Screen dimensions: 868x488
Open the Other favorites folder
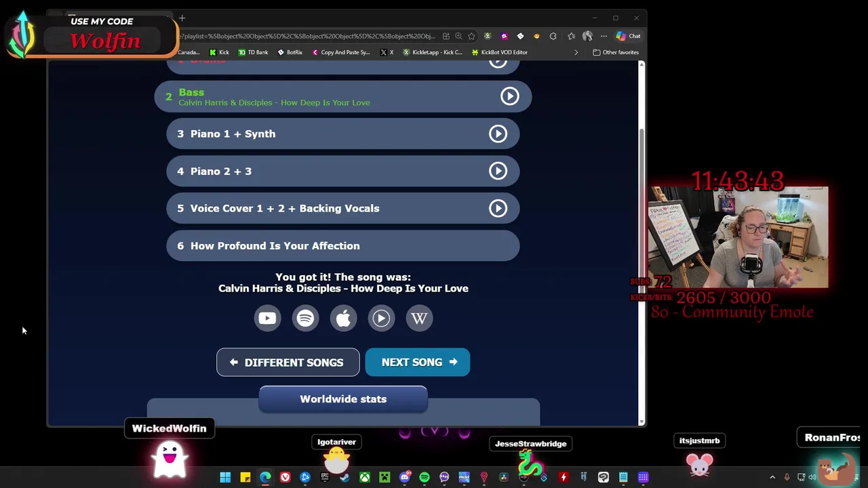(x=616, y=52)
